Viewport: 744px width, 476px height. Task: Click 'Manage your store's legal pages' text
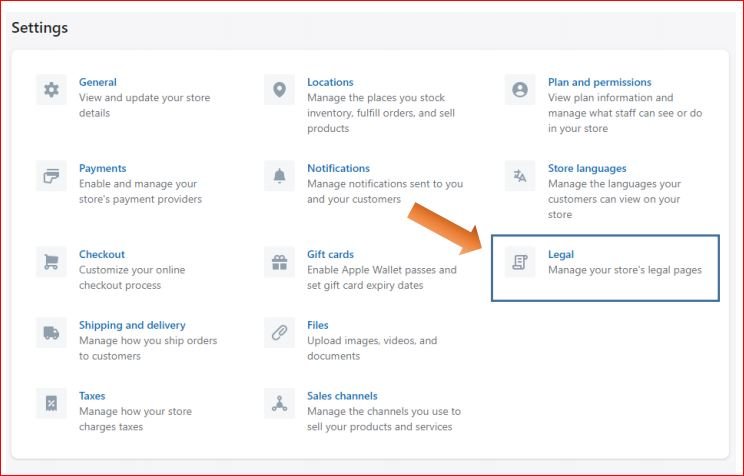[x=625, y=270]
